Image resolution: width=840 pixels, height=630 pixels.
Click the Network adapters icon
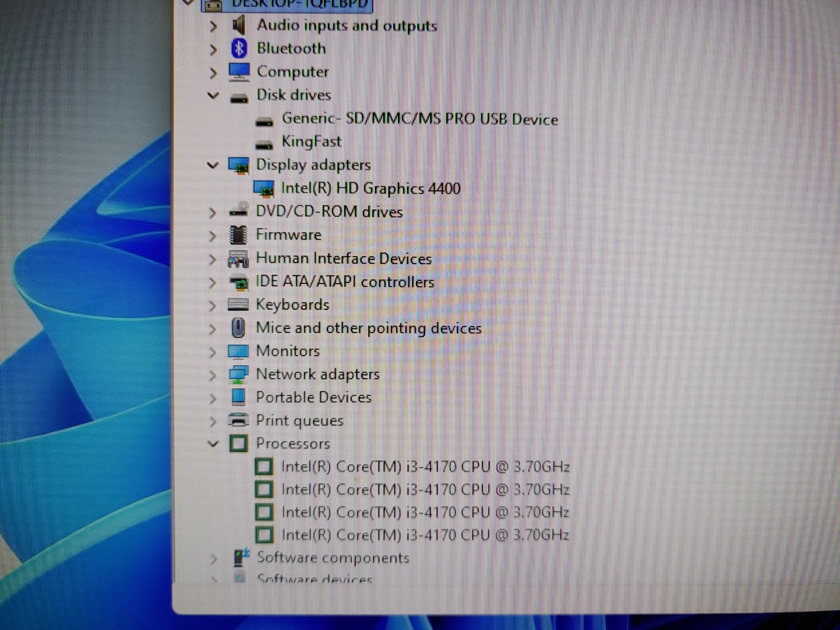pos(239,374)
